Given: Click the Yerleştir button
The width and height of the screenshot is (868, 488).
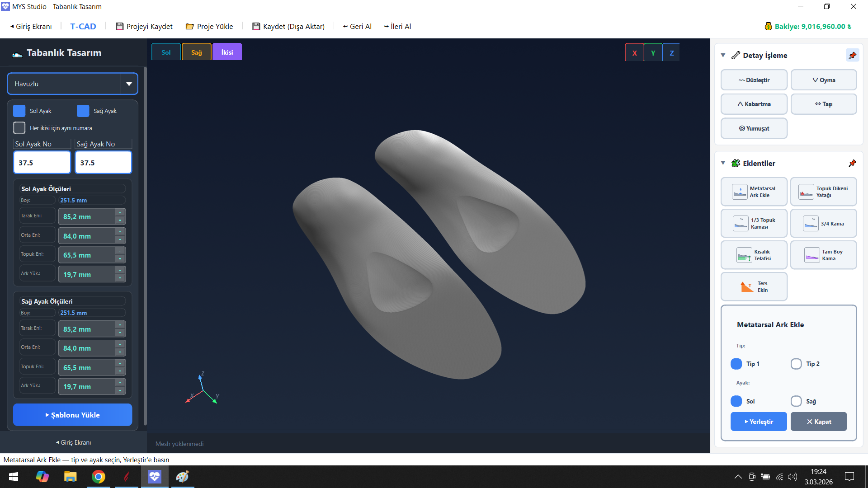Looking at the screenshot, I should pos(759,421).
